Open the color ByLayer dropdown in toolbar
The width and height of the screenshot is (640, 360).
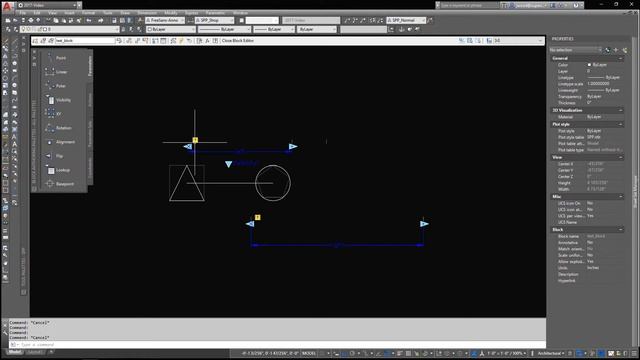[171, 29]
